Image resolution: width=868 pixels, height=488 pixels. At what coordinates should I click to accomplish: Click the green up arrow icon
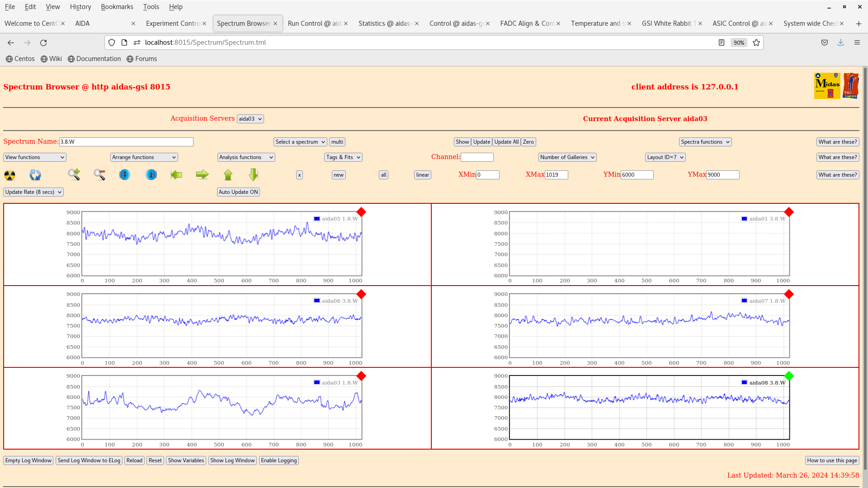(228, 174)
